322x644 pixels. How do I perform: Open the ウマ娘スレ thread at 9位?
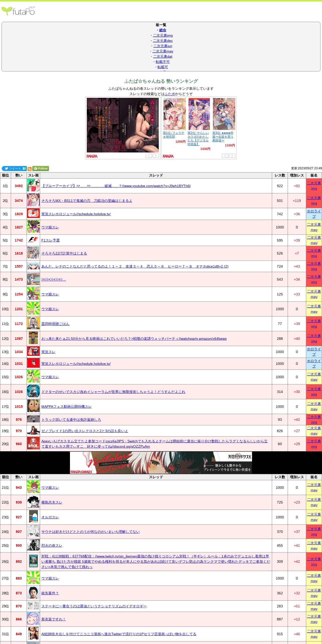click(50, 294)
